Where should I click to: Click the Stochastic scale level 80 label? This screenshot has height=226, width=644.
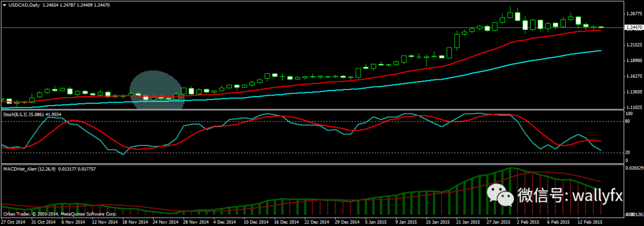[x=628, y=121]
